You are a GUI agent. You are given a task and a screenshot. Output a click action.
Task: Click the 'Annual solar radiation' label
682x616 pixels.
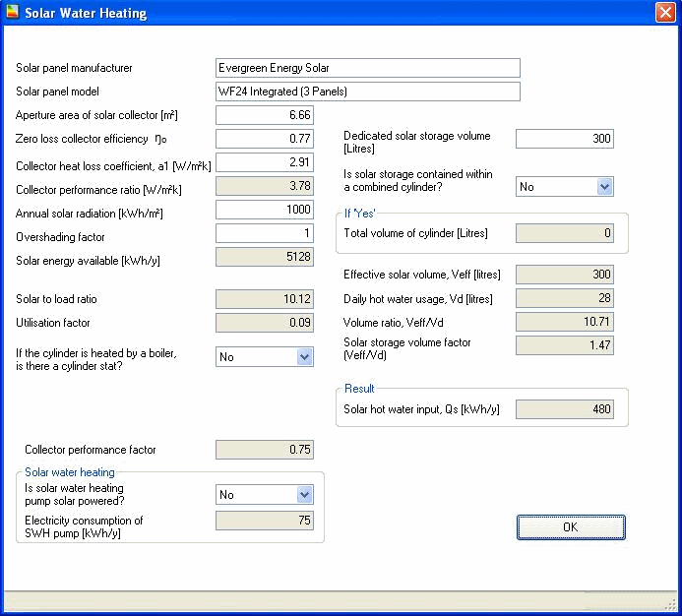[90, 214]
